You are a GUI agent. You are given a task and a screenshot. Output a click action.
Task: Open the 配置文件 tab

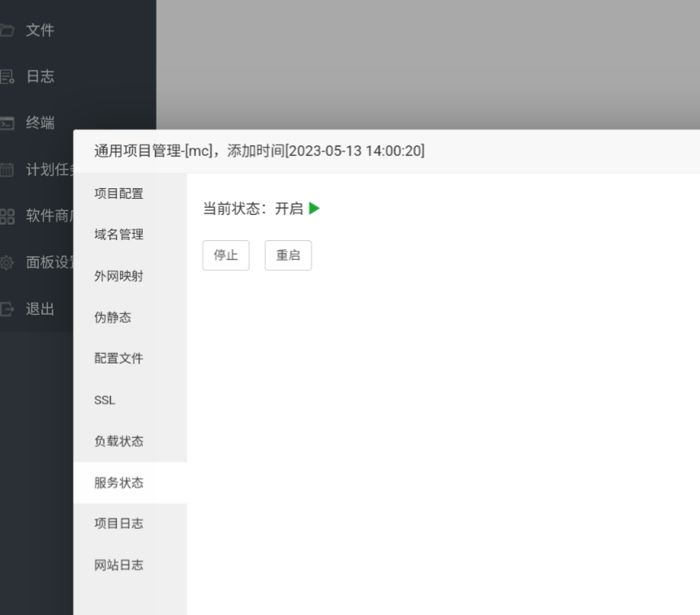pyautogui.click(x=118, y=359)
